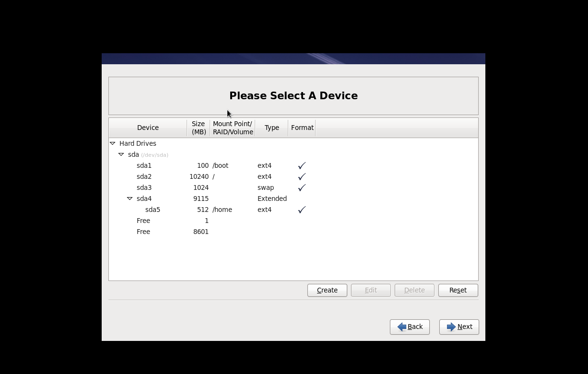Viewport: 588px width, 374px height.
Task: Select the sda2 partition row
Action: (294, 176)
